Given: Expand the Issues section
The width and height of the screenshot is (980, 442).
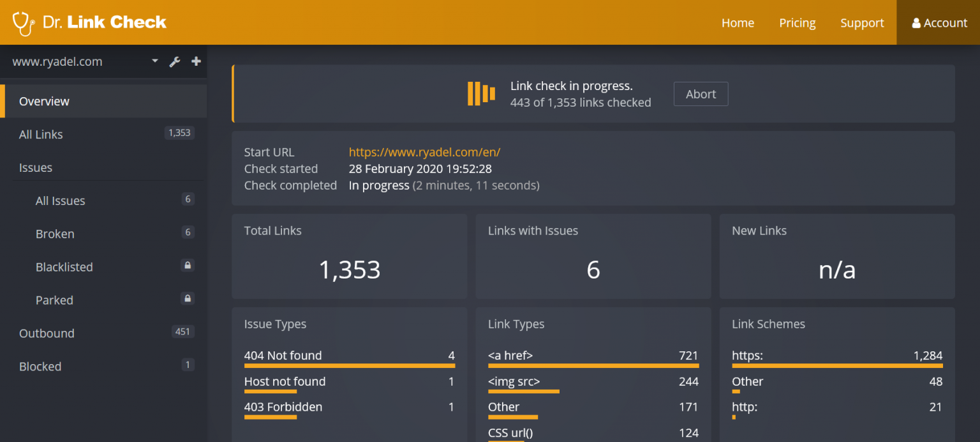Looking at the screenshot, I should click(35, 167).
